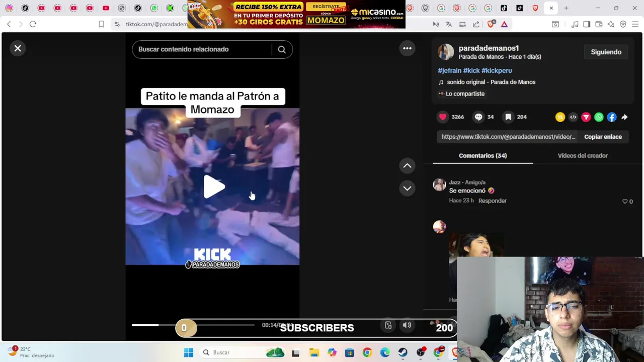Play the video with the center play button

point(213,187)
